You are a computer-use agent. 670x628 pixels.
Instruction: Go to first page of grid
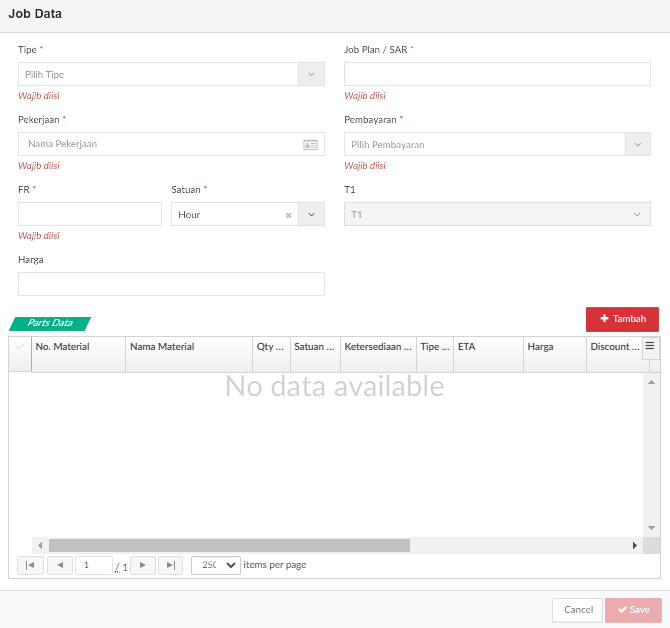(x=30, y=565)
